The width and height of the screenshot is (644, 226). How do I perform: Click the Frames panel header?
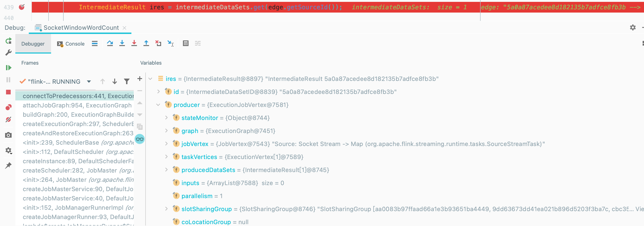(30, 63)
